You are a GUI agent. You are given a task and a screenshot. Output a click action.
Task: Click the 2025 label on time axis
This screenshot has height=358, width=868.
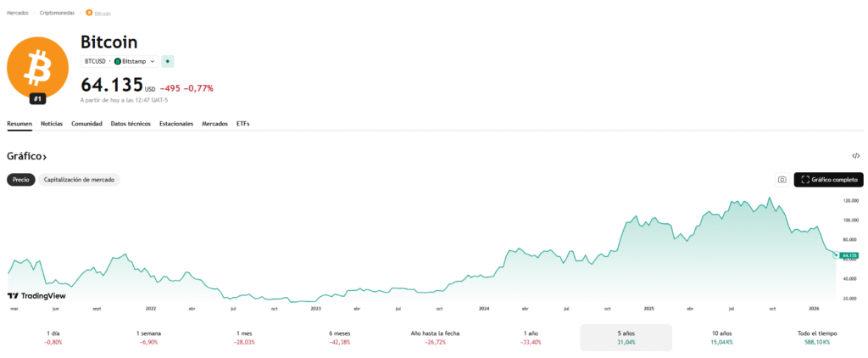(648, 308)
